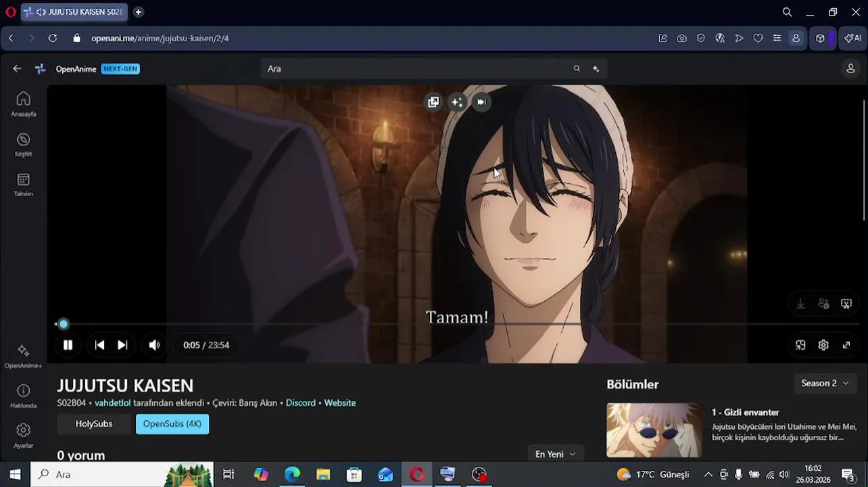Download the episode via download icon
This screenshot has height=487, width=868.
point(800,304)
